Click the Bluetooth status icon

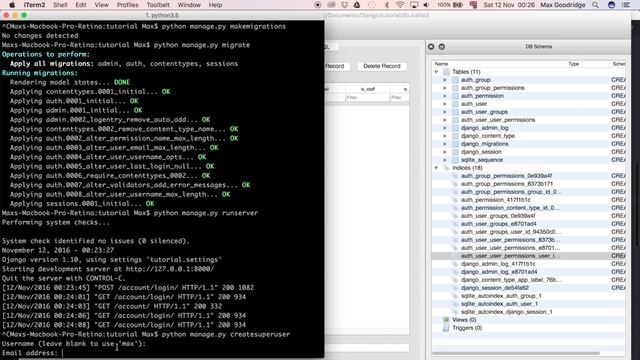point(387,5)
